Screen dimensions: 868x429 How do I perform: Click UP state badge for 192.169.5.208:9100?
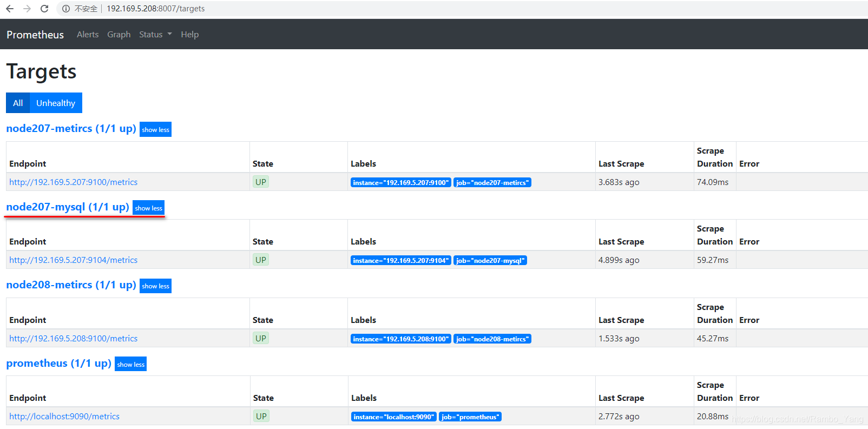(x=261, y=339)
